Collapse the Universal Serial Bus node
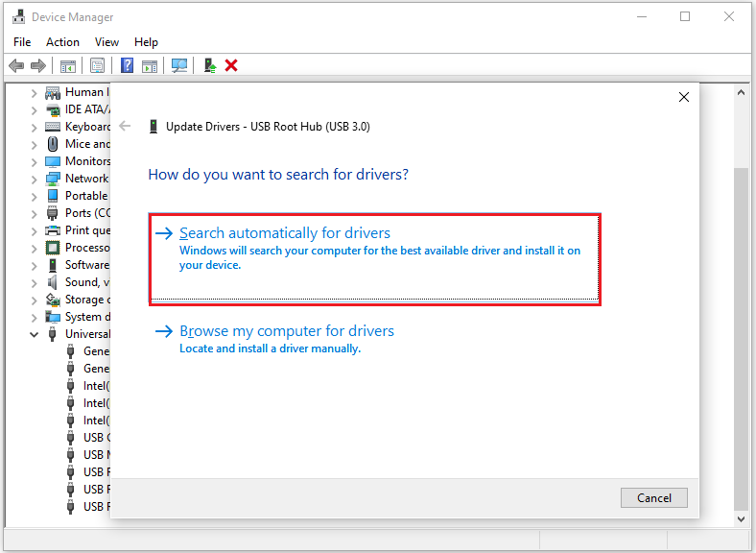Viewport: 756px width, 553px height. pos(34,334)
